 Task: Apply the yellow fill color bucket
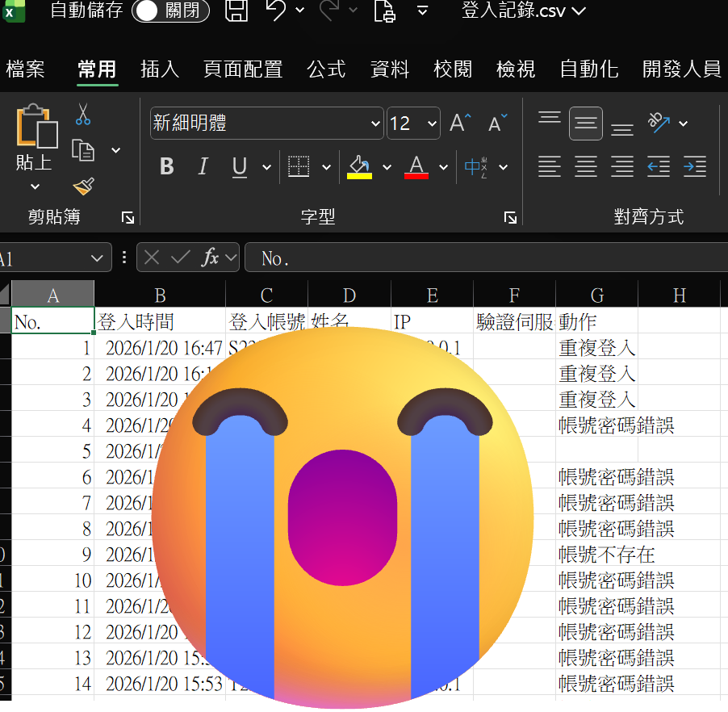tap(359, 167)
